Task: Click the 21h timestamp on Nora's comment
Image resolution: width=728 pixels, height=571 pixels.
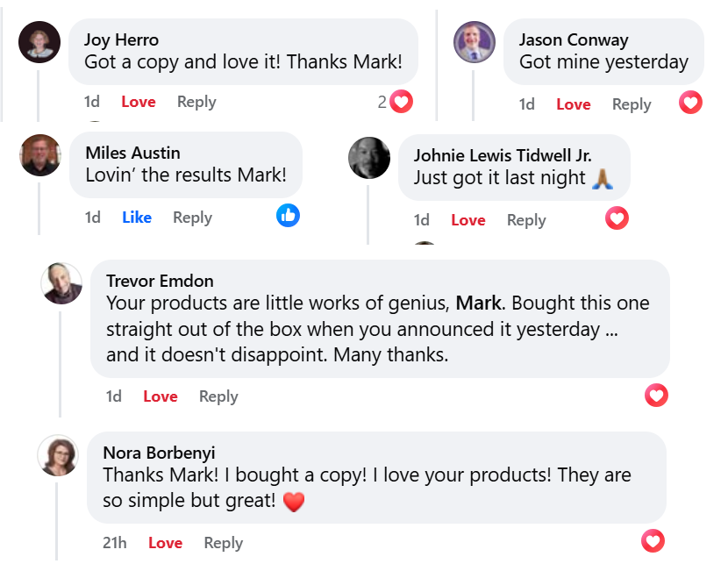Action: tap(114, 543)
